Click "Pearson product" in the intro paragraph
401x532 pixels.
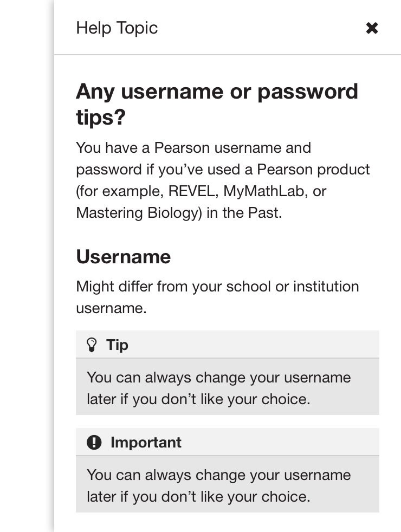point(313,169)
